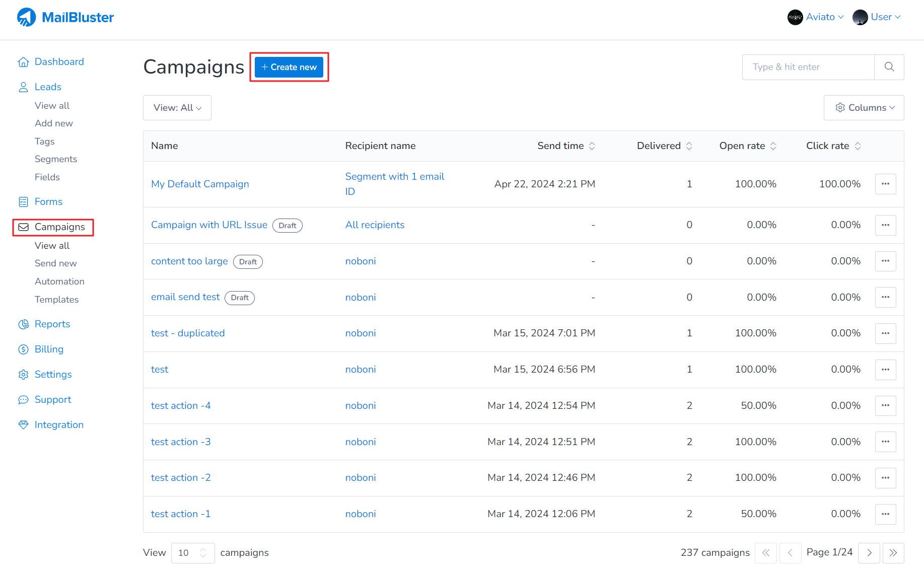The height and width of the screenshot is (572, 924).
Task: Sort table by Open rate column
Action: 773,146
